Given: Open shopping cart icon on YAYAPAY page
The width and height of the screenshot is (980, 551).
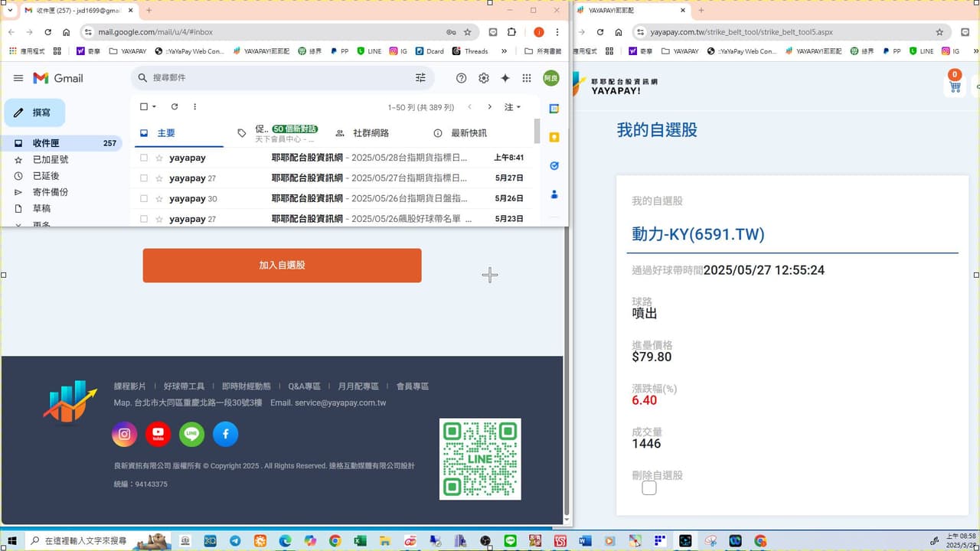Looking at the screenshot, I should (955, 86).
